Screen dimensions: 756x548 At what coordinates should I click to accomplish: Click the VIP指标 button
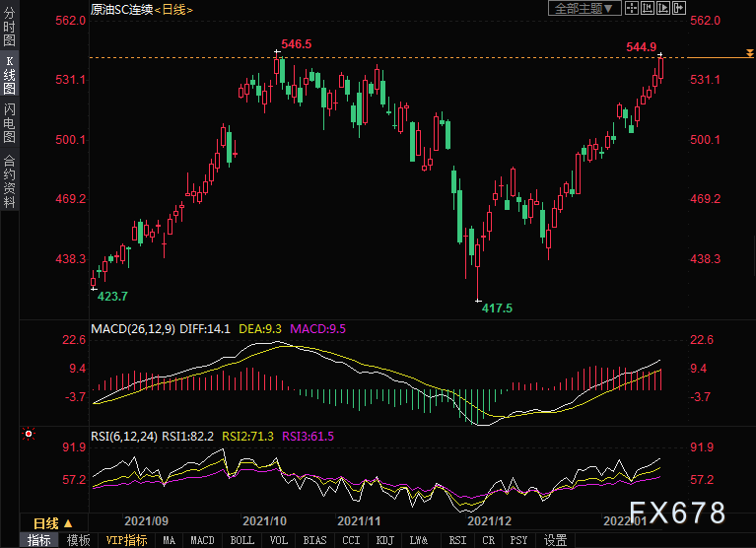click(126, 540)
